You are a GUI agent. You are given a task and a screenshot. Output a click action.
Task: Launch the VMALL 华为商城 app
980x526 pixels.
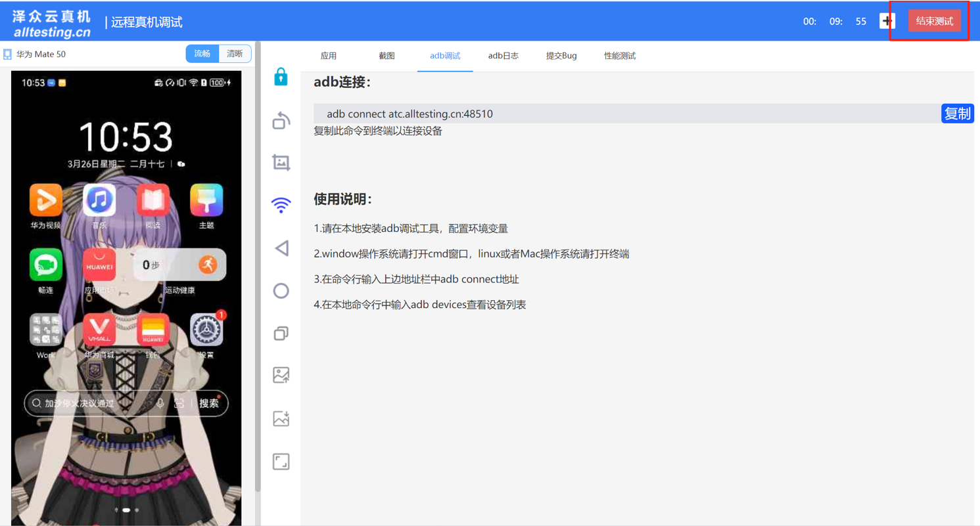click(x=99, y=330)
